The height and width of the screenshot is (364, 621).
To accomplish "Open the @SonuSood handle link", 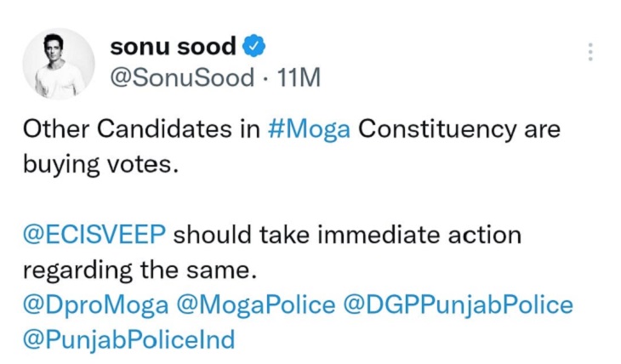I will point(182,77).
